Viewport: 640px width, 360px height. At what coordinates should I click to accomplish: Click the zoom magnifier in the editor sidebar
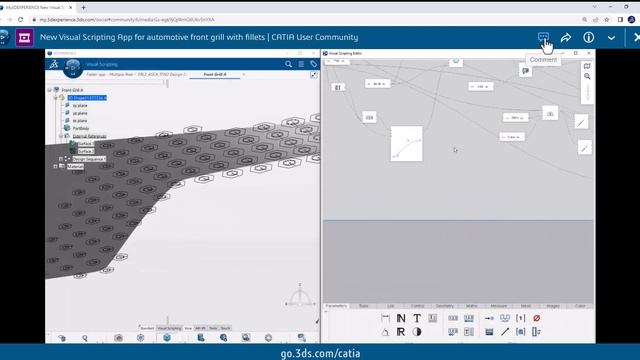(x=587, y=76)
